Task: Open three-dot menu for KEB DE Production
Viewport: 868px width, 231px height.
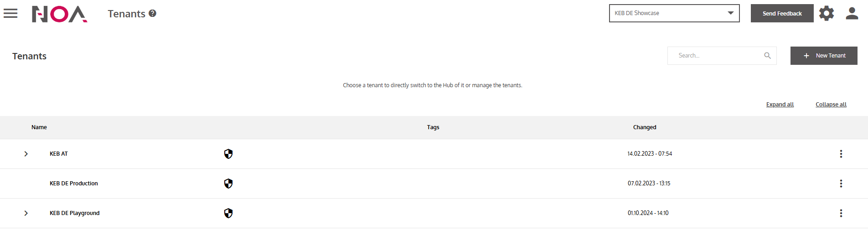Action: (841, 184)
